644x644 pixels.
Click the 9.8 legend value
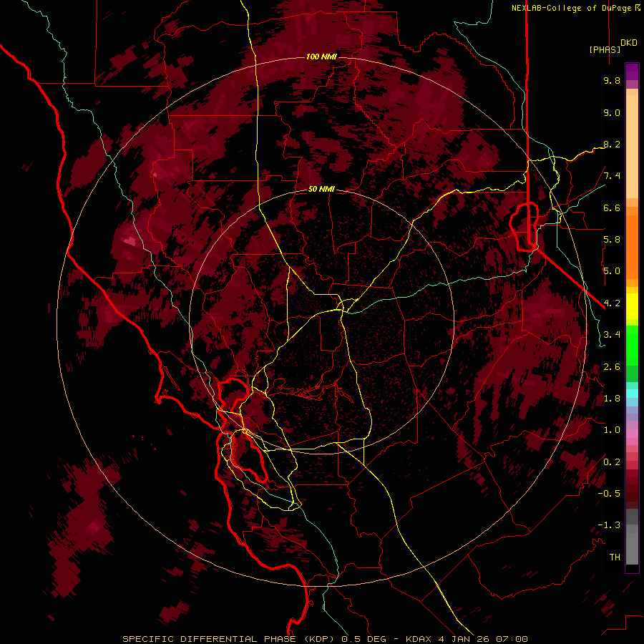(612, 81)
